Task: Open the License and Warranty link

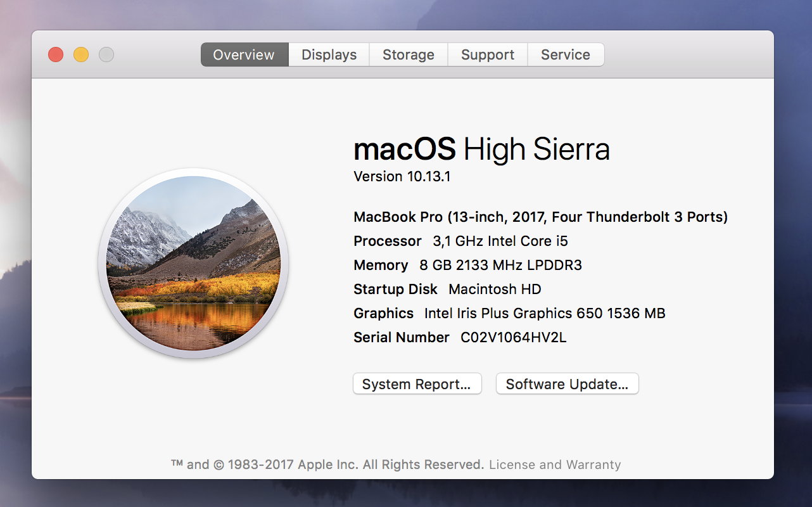Action: [555, 465]
